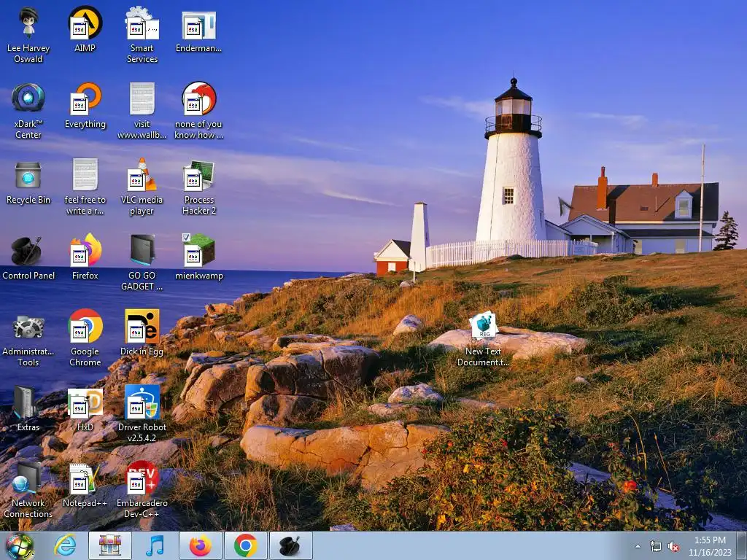The image size is (747, 560).
Task: Open the clock showing 1:55 PM
Action: [710, 546]
